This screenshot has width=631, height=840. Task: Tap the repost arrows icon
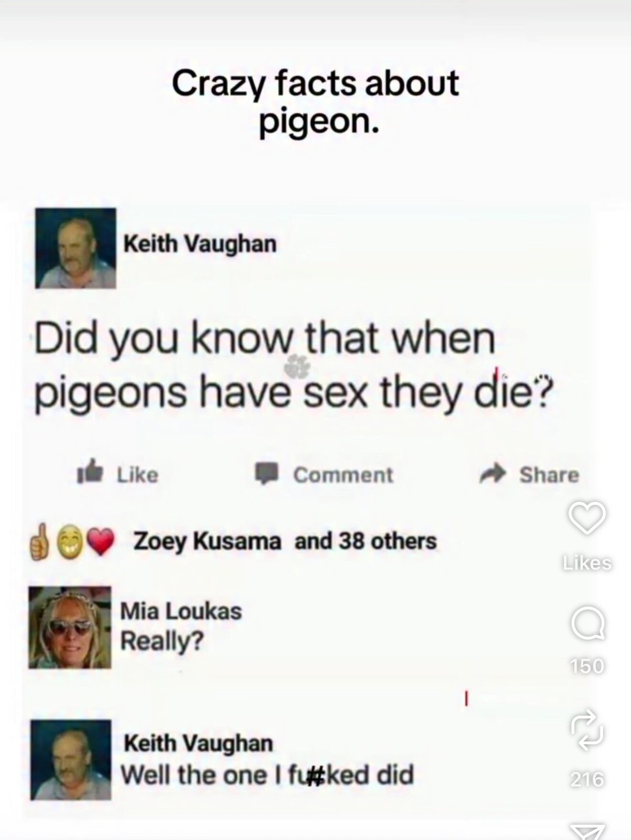[587, 729]
